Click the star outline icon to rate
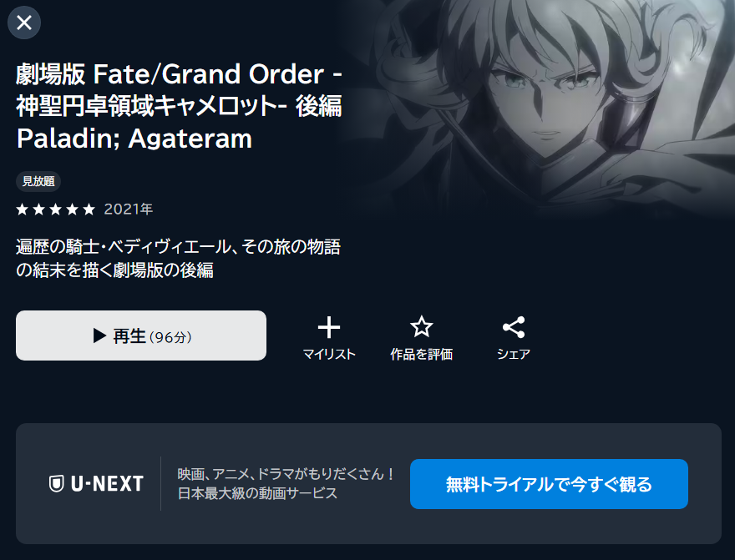 click(422, 327)
